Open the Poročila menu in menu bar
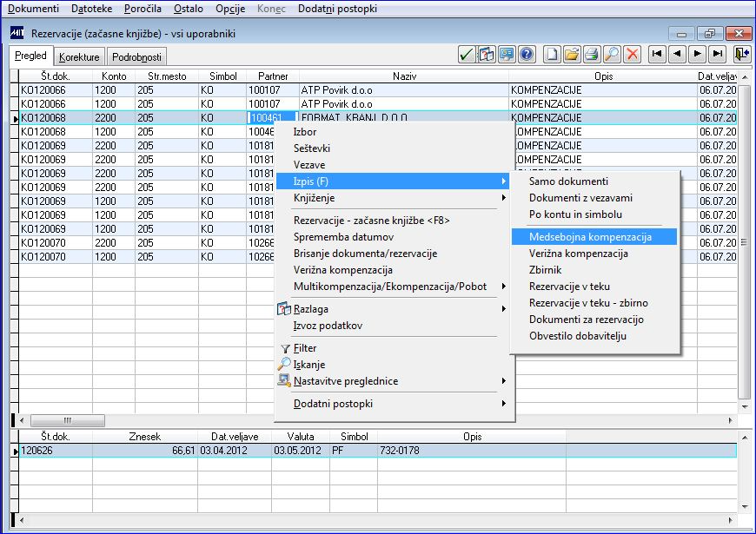 click(143, 8)
